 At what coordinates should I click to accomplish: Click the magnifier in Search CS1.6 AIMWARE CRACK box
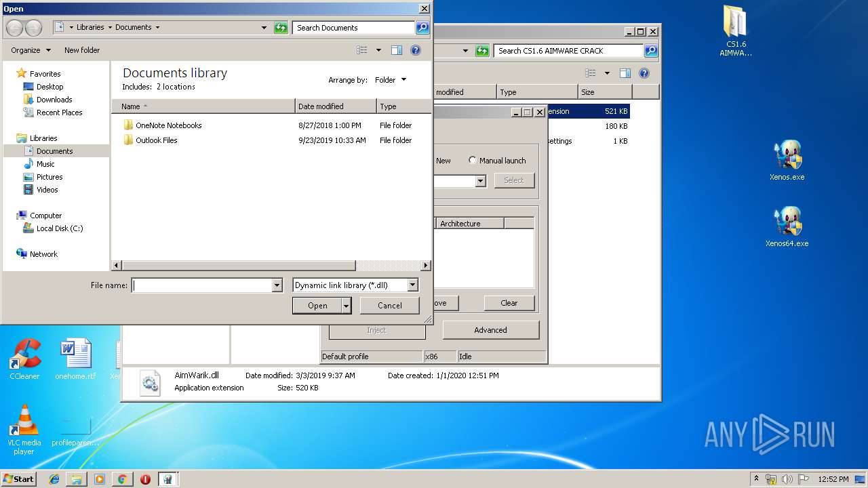pos(651,51)
